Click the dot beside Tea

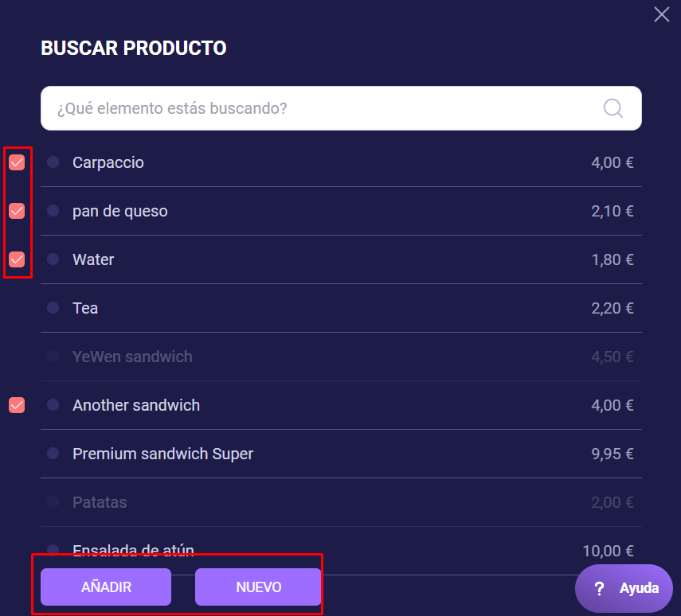tap(53, 308)
